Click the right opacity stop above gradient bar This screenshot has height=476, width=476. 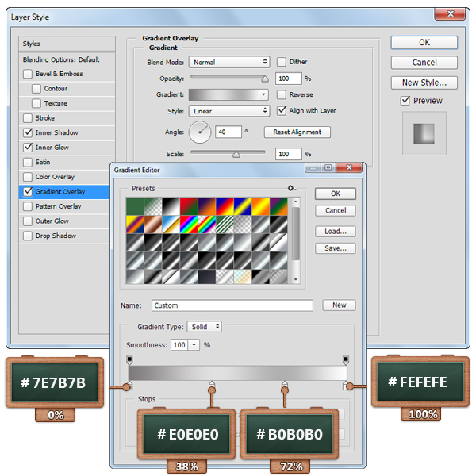(345, 360)
